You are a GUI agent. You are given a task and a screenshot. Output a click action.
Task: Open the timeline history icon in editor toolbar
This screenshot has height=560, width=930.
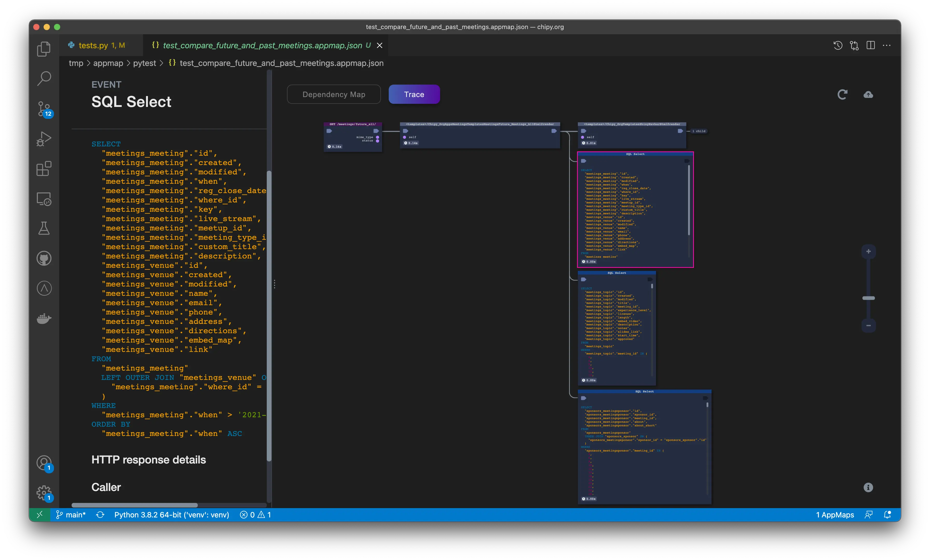(x=838, y=46)
